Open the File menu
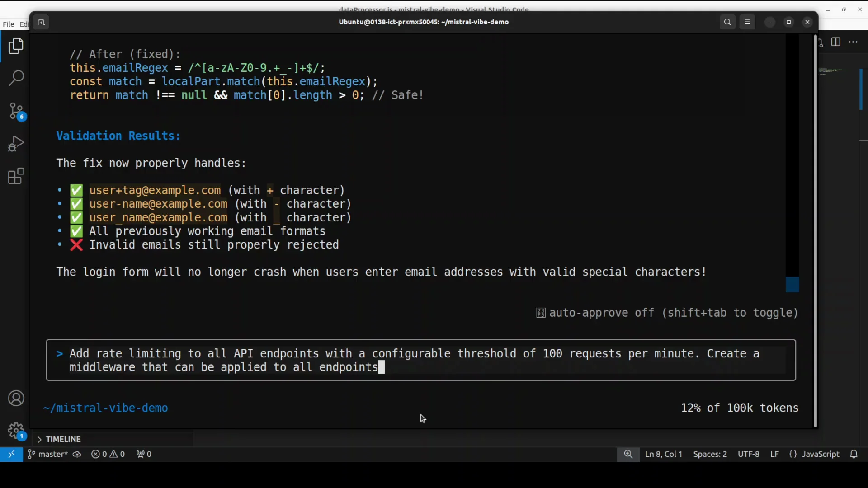The image size is (868, 488). (8, 24)
